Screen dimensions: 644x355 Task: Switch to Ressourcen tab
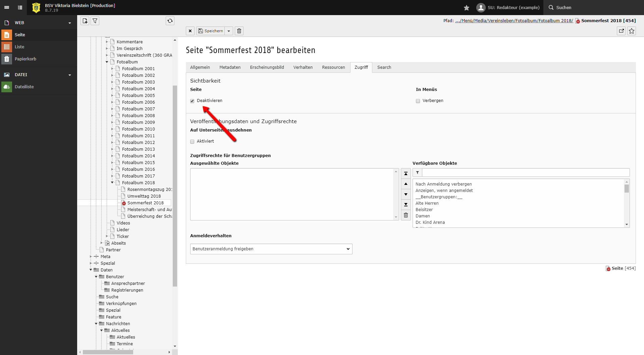pos(333,67)
